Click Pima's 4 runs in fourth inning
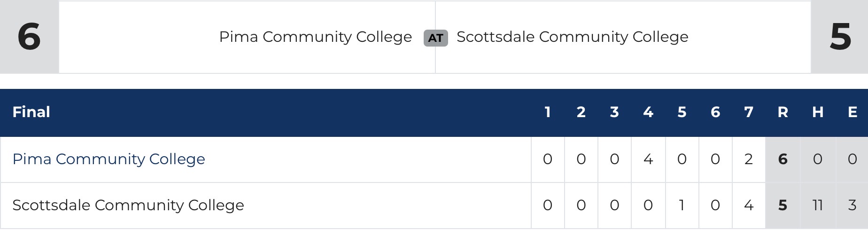This screenshot has width=868, height=230. pyautogui.click(x=648, y=159)
